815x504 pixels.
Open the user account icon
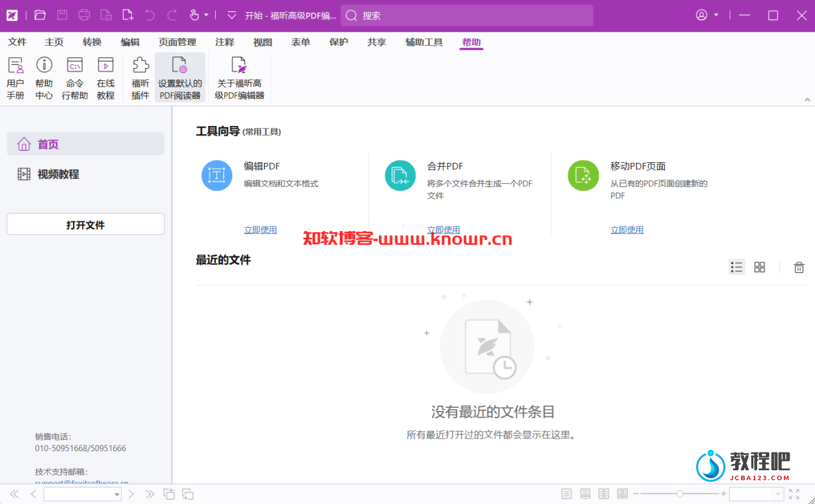702,15
